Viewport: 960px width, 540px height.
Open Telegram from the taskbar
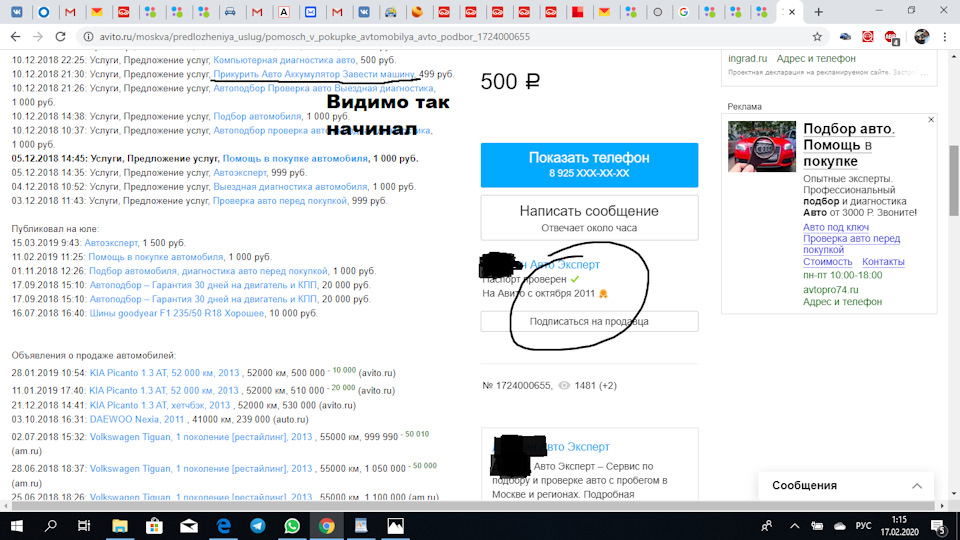(258, 526)
